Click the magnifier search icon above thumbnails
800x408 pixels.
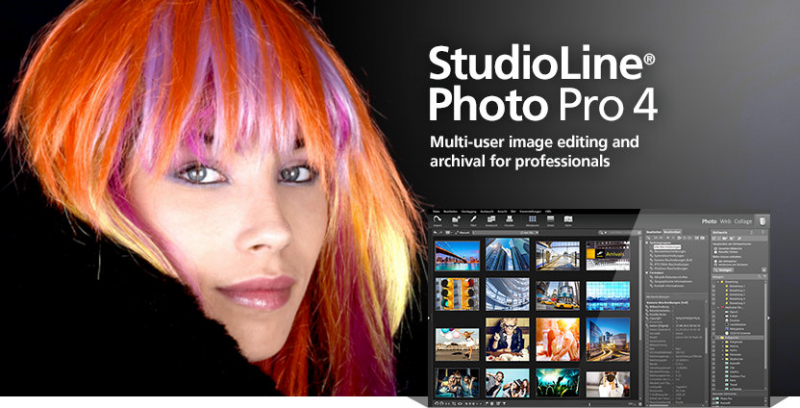(x=603, y=232)
